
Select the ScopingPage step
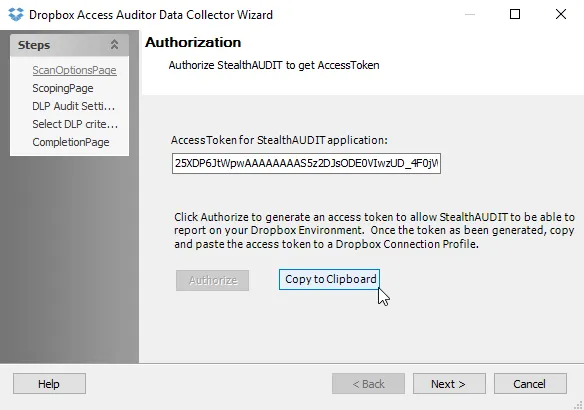(x=63, y=88)
